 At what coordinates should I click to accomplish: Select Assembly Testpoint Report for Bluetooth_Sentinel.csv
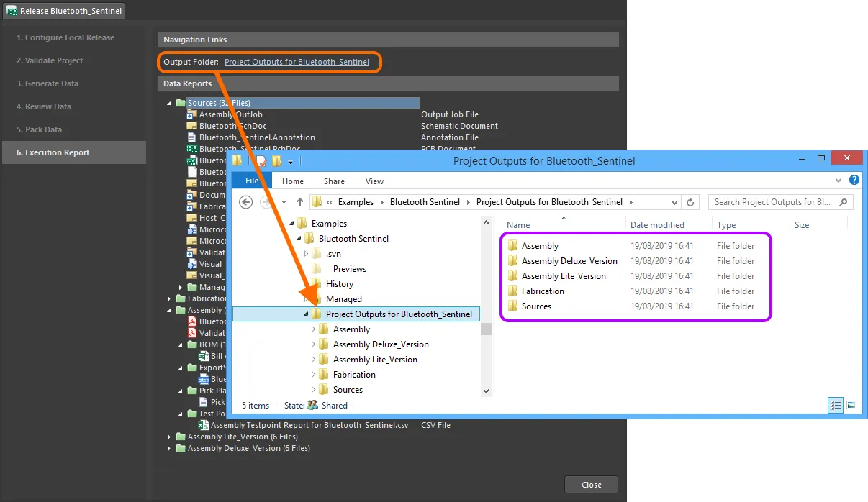(x=309, y=425)
